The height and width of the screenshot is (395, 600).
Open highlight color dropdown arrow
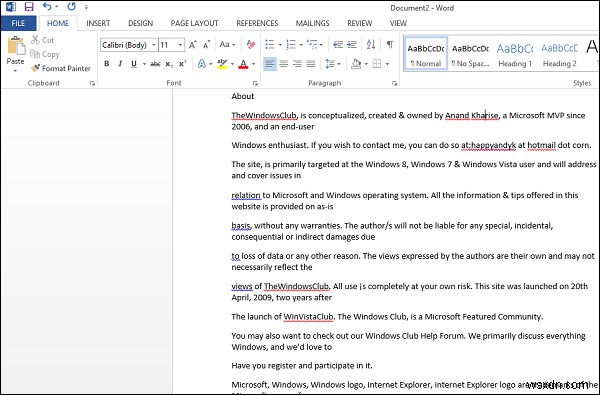(x=232, y=64)
